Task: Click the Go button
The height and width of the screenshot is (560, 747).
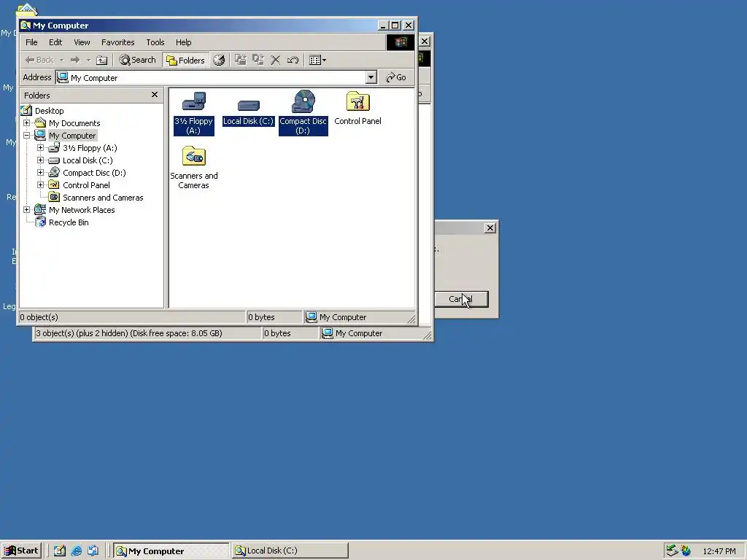Action: click(396, 77)
